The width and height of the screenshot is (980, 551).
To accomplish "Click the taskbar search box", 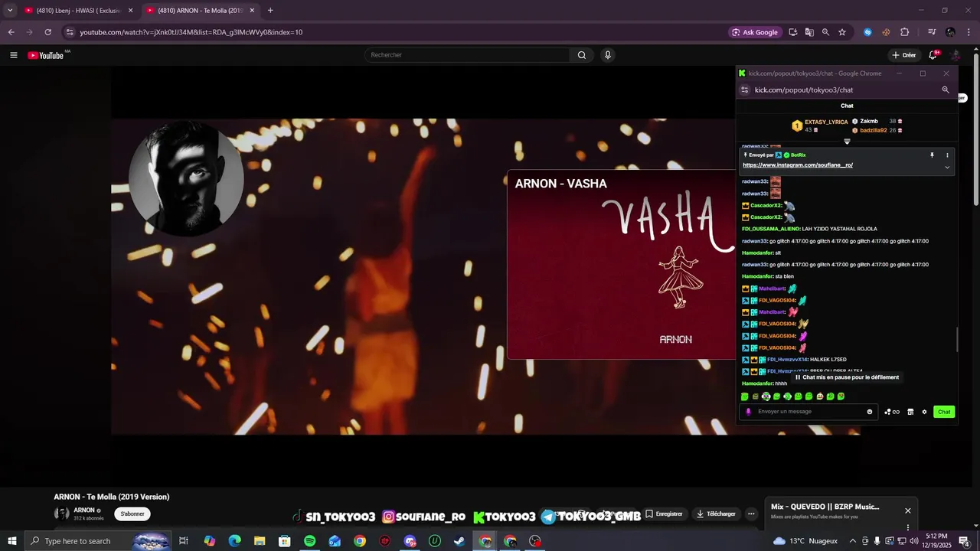I will point(97,541).
